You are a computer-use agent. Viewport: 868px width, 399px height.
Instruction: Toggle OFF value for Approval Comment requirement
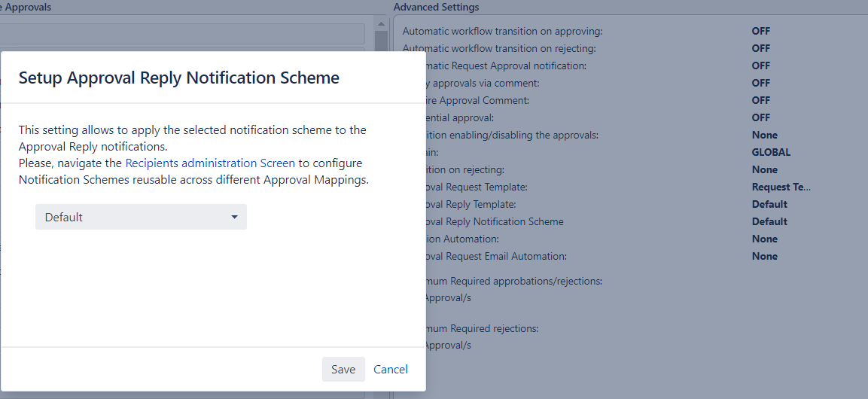click(760, 100)
